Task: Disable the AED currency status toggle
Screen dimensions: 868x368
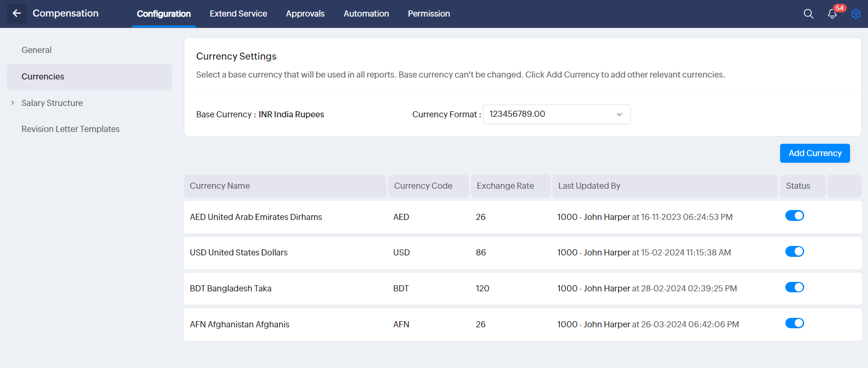Action: tap(794, 216)
